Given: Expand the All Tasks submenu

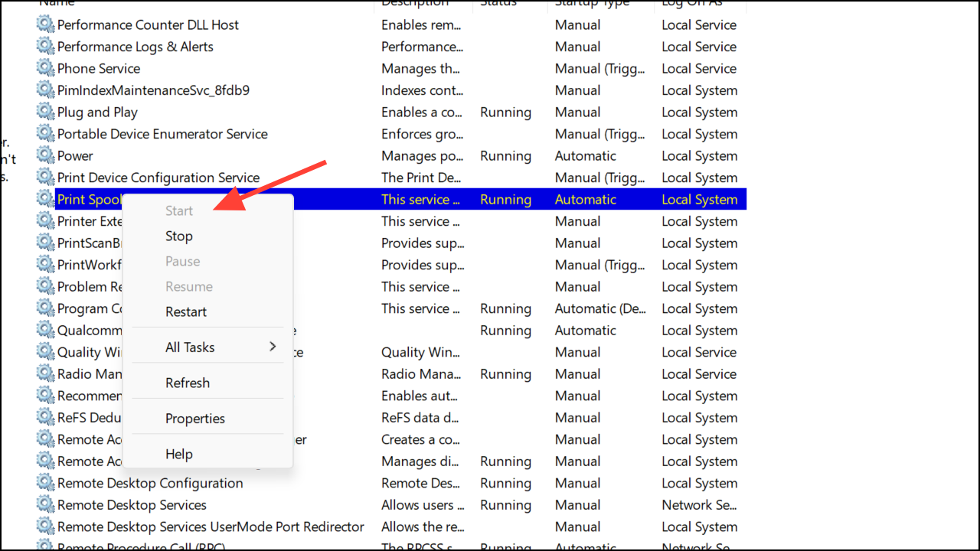Looking at the screenshot, I should point(190,347).
